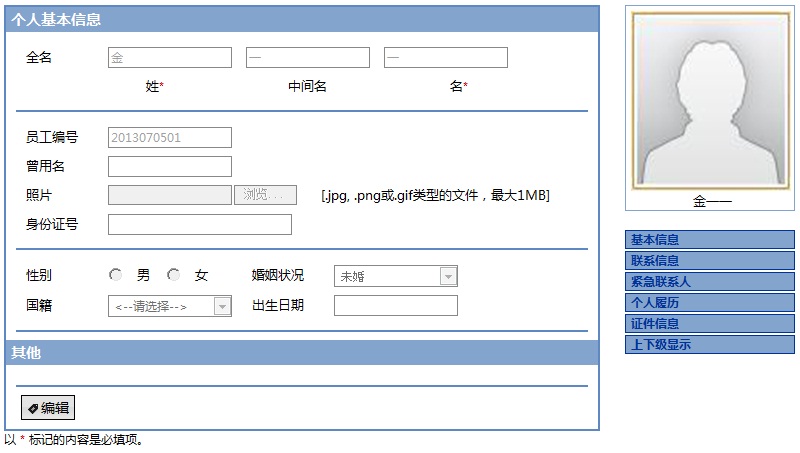
Task: Click the 个人基本信息 section header
Action: 302,19
